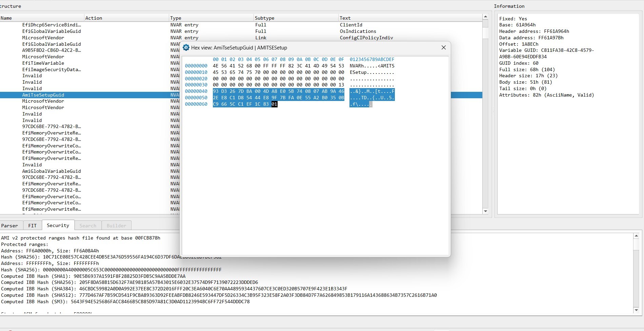This screenshot has width=644, height=331.
Task: Sort by the Type column header
Action: click(176, 18)
